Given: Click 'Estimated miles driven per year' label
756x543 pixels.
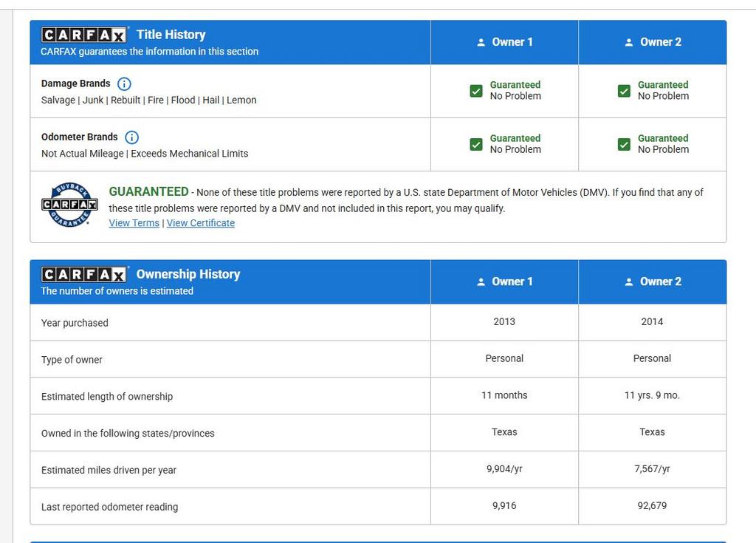Looking at the screenshot, I should (109, 470).
